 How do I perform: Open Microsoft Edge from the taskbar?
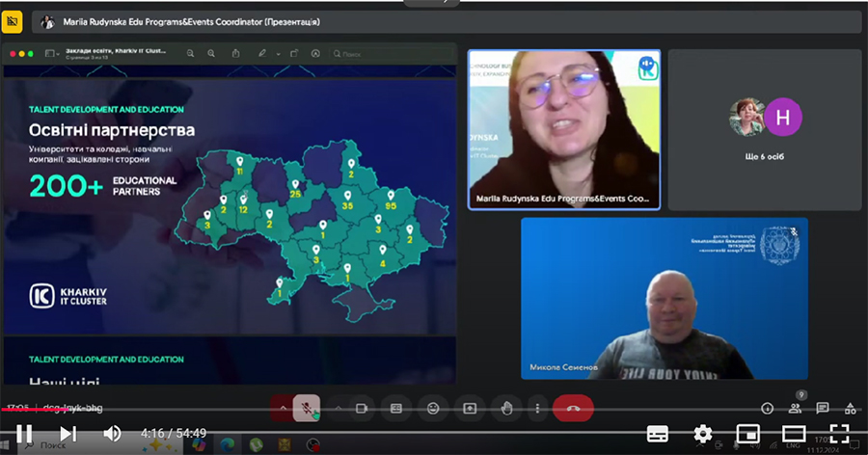click(227, 445)
